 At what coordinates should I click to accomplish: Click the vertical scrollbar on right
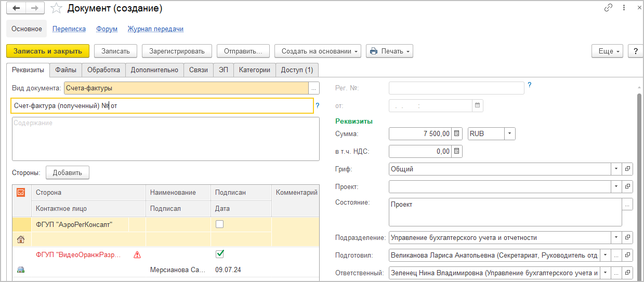639,182
